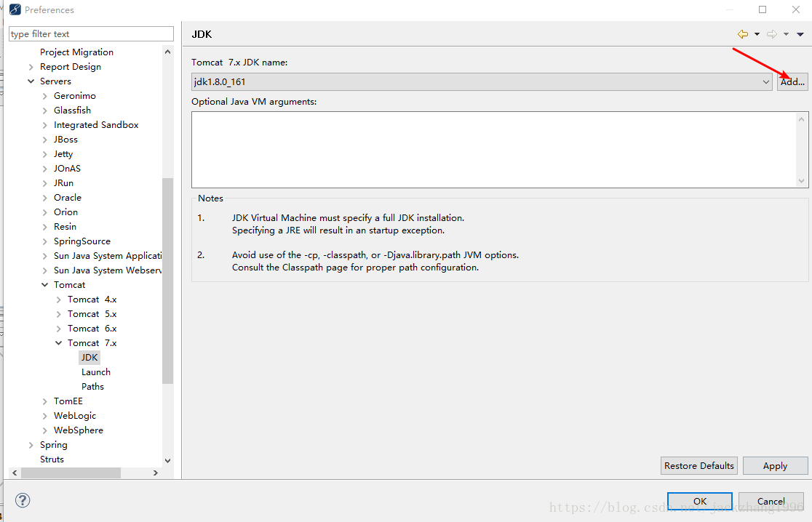Click VM arguments box scroll down arrow
Image resolution: width=812 pixels, height=522 pixels.
click(801, 181)
